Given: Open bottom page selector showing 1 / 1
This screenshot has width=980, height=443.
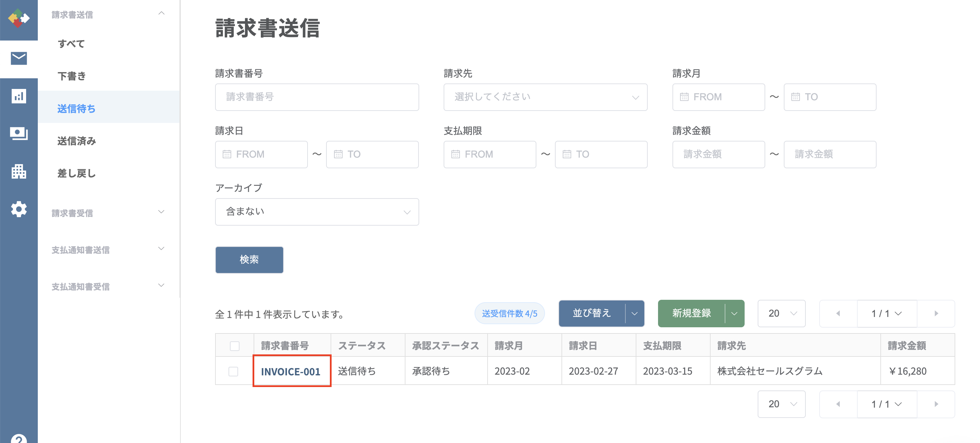Looking at the screenshot, I should 887,404.
